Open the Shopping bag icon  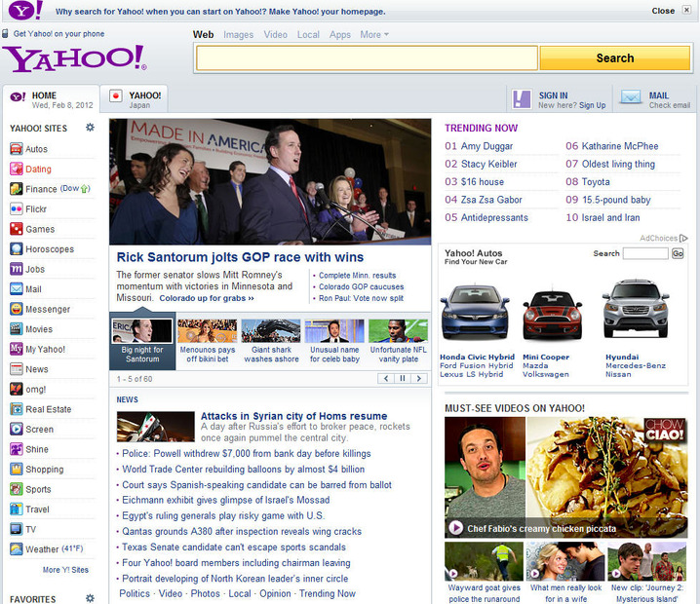[16, 470]
